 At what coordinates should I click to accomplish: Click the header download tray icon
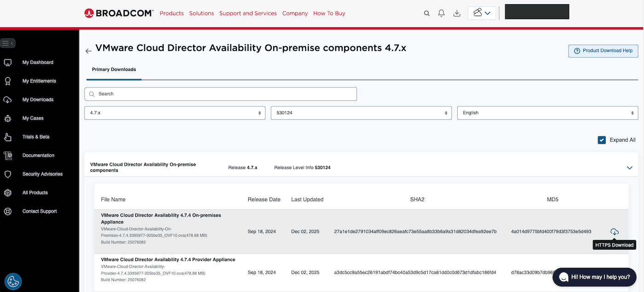click(x=457, y=13)
